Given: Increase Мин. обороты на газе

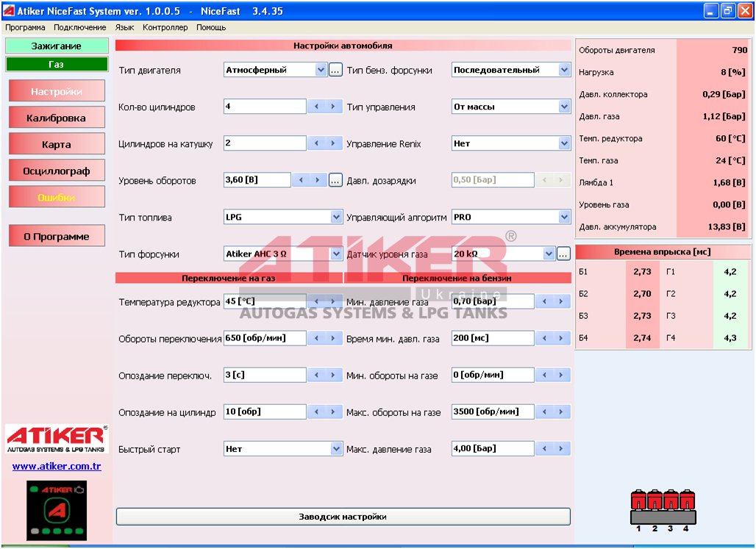Looking at the screenshot, I should tap(560, 375).
